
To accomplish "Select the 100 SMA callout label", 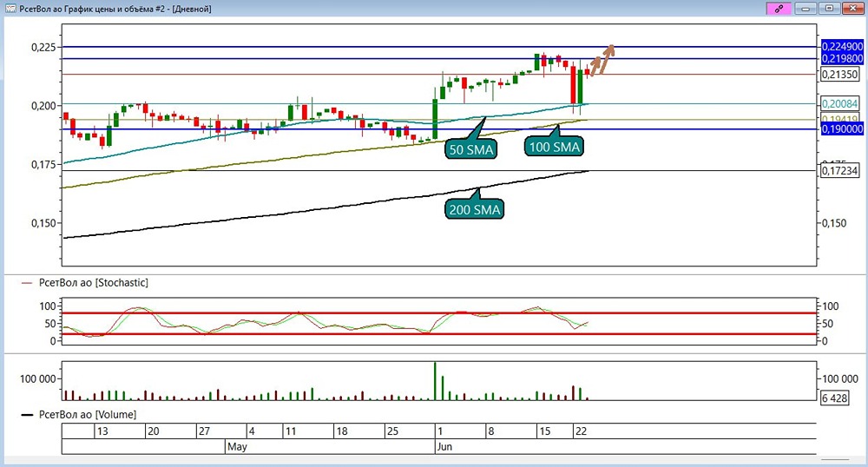I will [x=554, y=147].
